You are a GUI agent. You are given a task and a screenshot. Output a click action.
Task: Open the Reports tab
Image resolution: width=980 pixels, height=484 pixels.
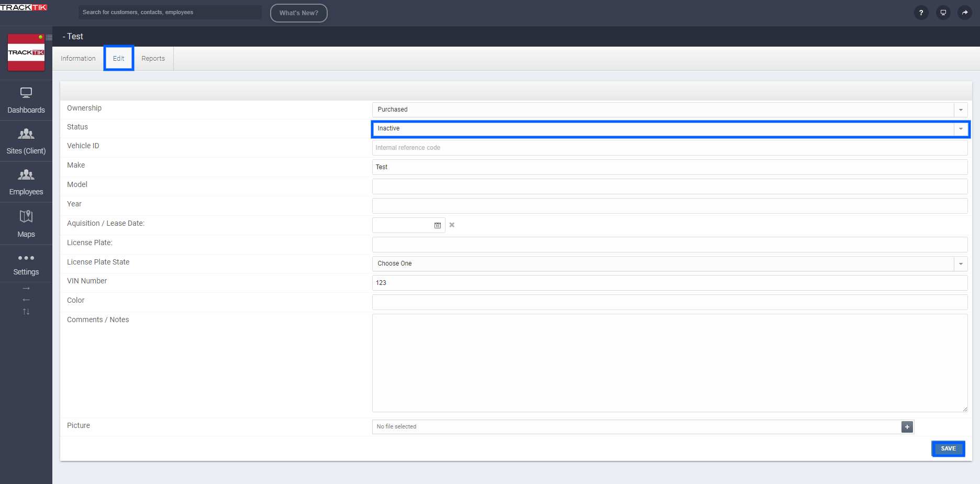coord(153,59)
